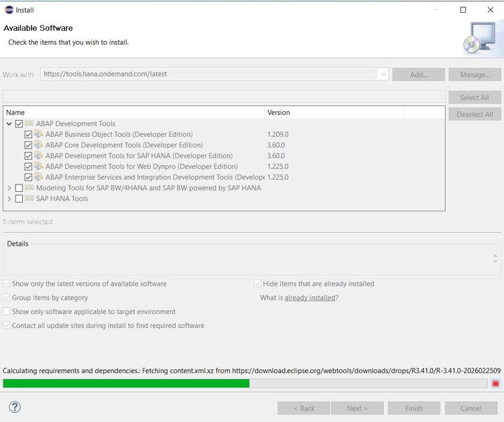
Task: Toggle Hide items that are already installed
Action: (257, 283)
